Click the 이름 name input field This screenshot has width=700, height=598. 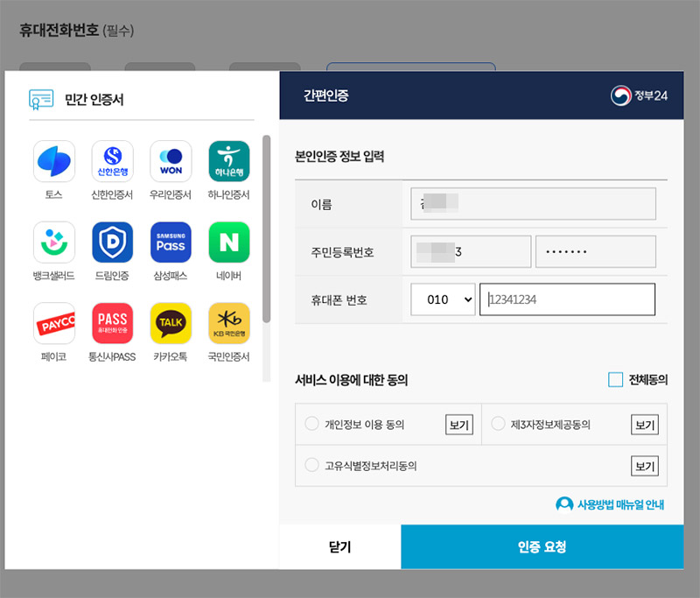point(534,204)
